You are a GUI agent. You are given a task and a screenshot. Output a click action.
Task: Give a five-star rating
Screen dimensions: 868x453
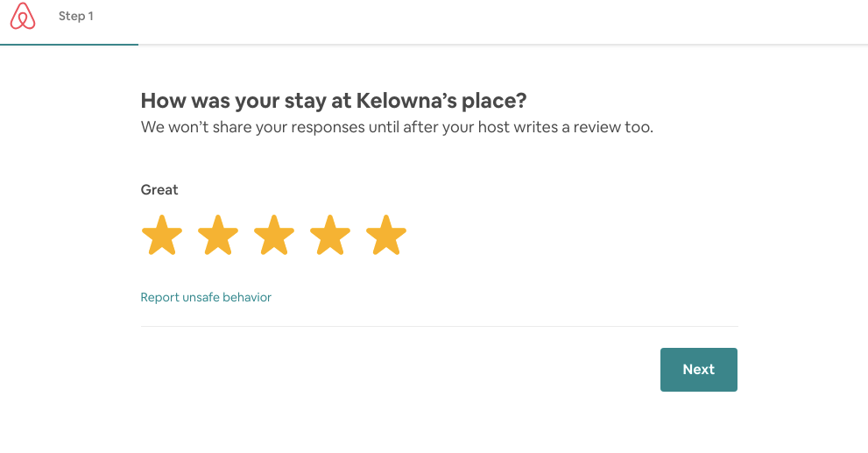pos(386,236)
